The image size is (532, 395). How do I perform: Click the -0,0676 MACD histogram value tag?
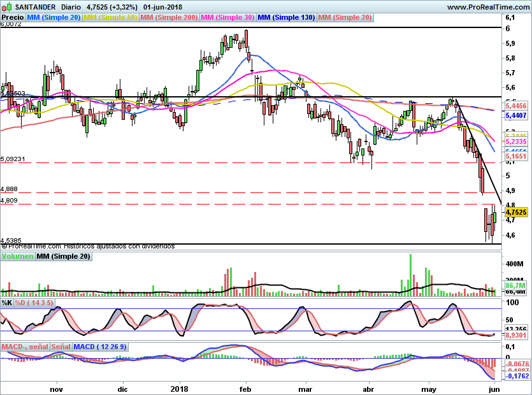coord(517,364)
